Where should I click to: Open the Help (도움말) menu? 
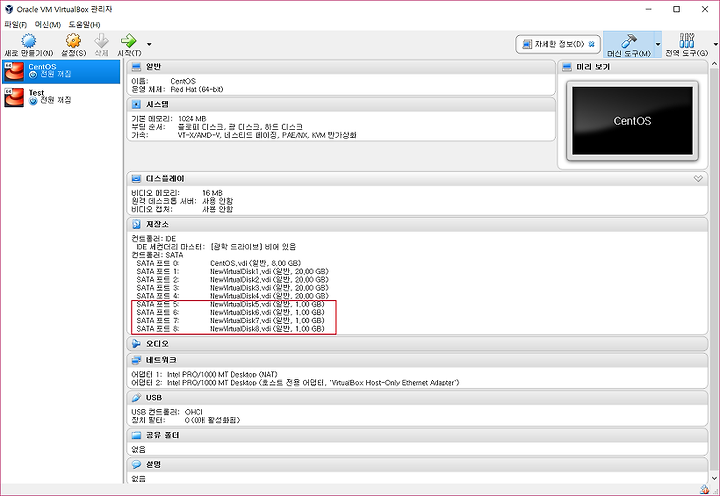point(84,24)
